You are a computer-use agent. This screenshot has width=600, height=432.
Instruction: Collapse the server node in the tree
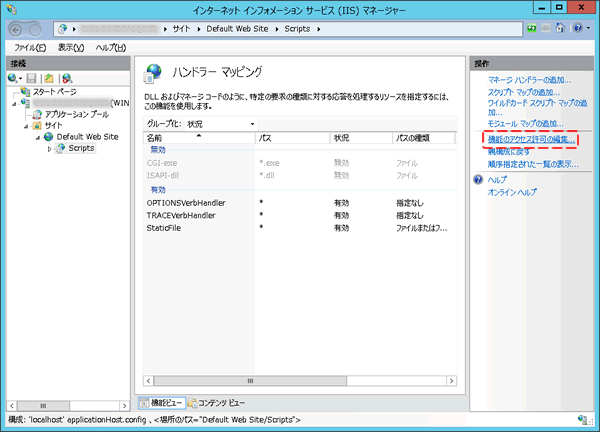coord(14,104)
